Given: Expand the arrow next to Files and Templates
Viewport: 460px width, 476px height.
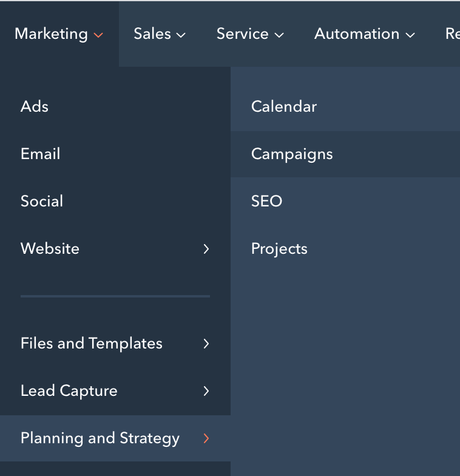Looking at the screenshot, I should [206, 344].
